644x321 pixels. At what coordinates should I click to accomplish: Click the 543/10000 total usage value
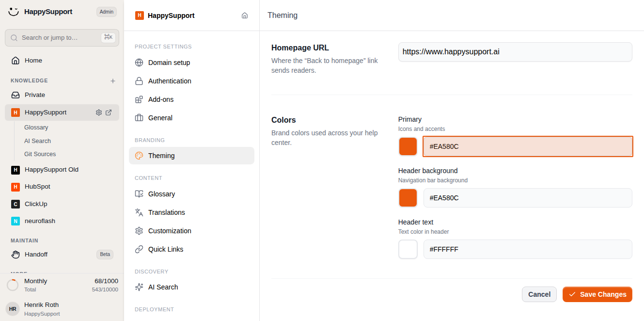pos(105,289)
